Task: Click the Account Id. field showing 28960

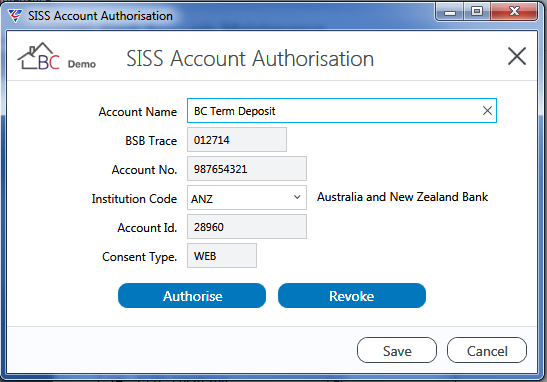Action: pos(247,227)
